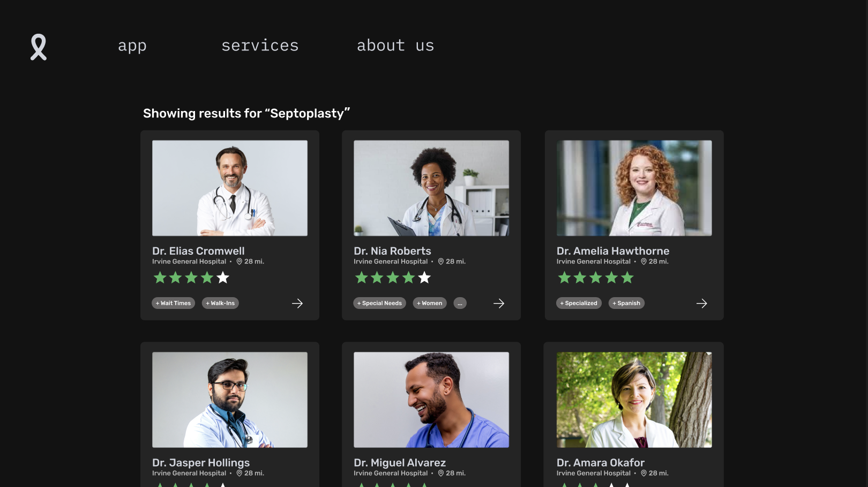
Task: Click the Walk-Ins tag on Dr. Cromwell's card
Action: click(220, 303)
